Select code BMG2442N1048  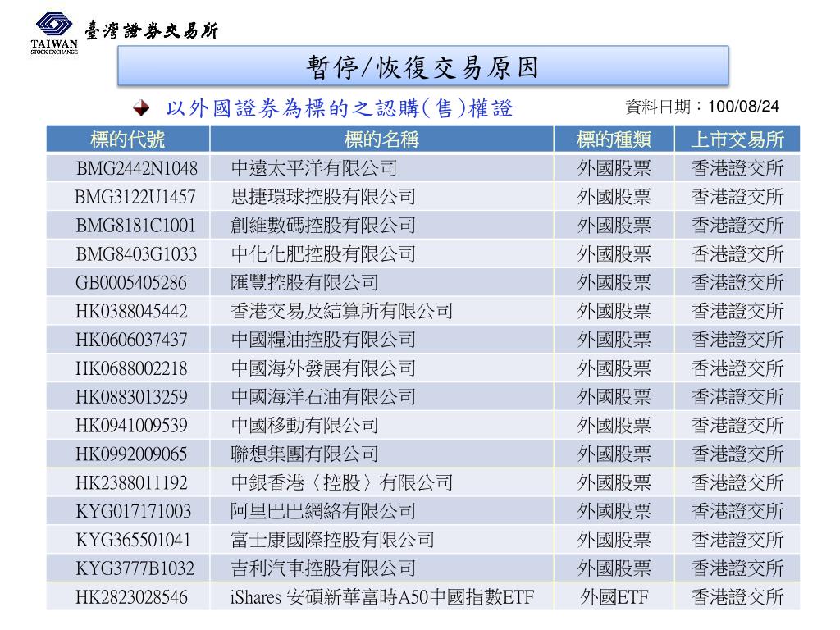(x=137, y=168)
